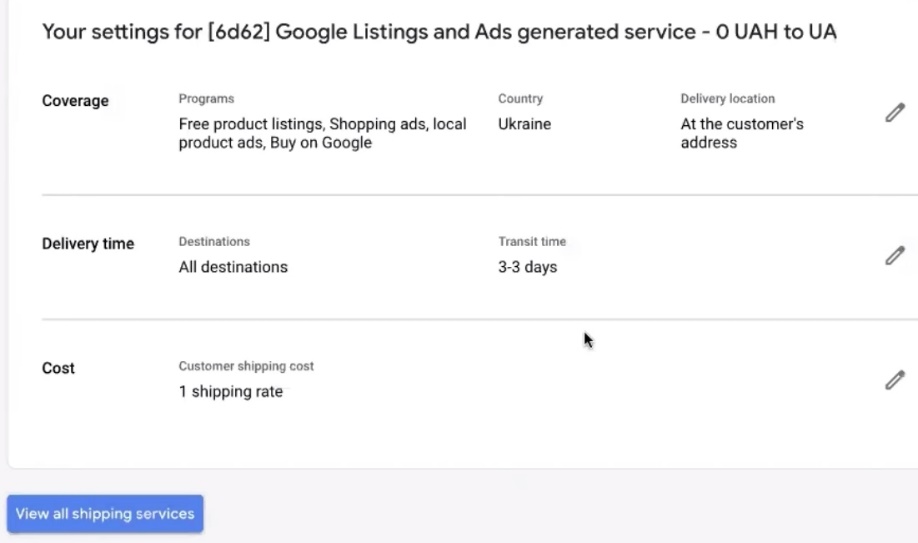The width and height of the screenshot is (918, 543).
Task: Select the Coverage section label
Action: click(x=75, y=101)
